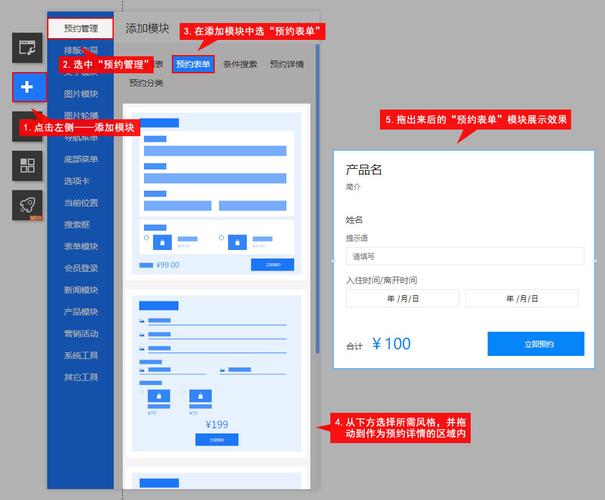
Task: Select 预约管理 in the module sidebar
Action: (81, 28)
